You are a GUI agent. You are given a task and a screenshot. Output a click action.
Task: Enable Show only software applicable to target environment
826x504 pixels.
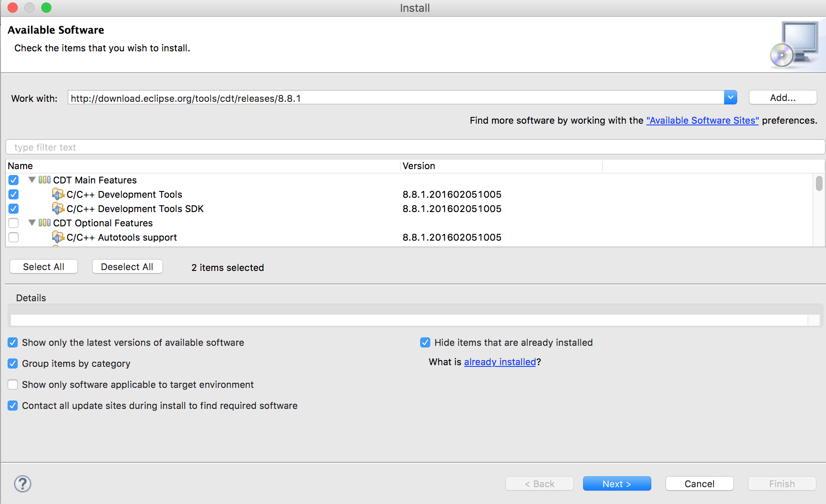13,385
